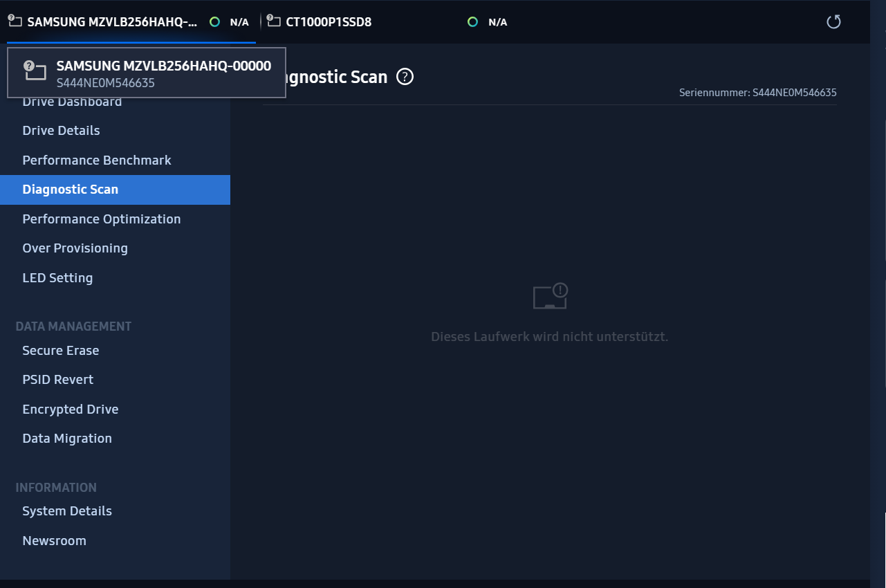Click SAMSUNG MZVLB256HAHQ-00000 name in popup
886x588 pixels.
(164, 66)
